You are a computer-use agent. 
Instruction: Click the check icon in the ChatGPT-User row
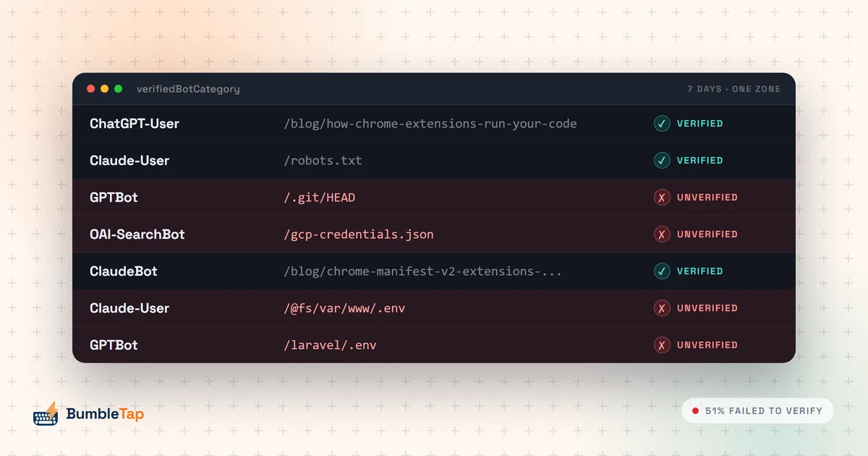[662, 124]
